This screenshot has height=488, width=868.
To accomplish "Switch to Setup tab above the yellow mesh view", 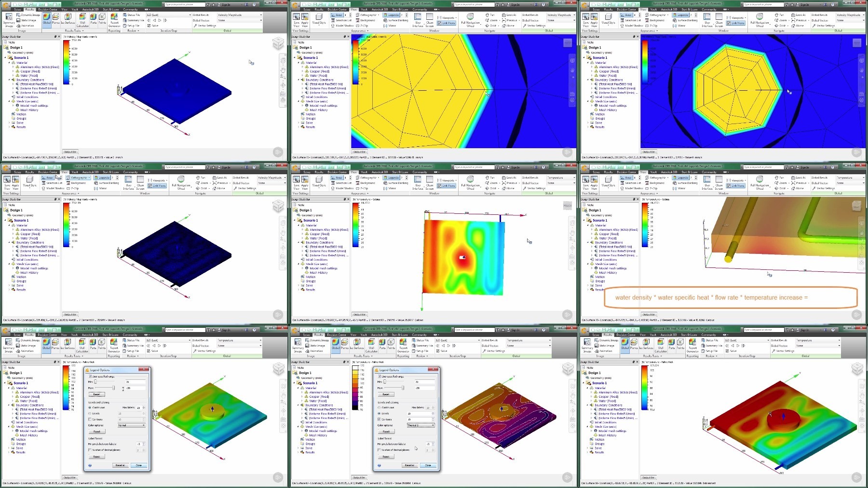I will pyautogui.click(x=307, y=9).
